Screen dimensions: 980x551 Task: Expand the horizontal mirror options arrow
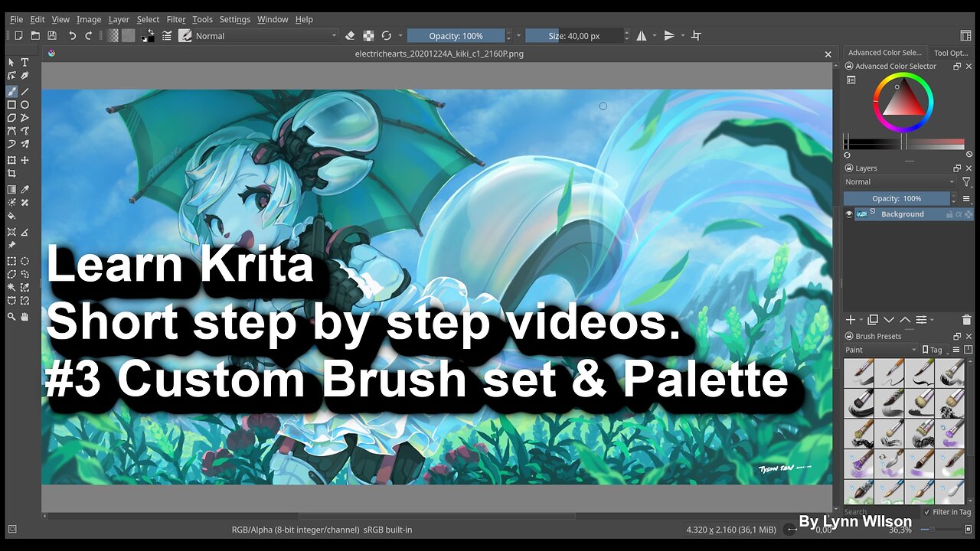(655, 35)
